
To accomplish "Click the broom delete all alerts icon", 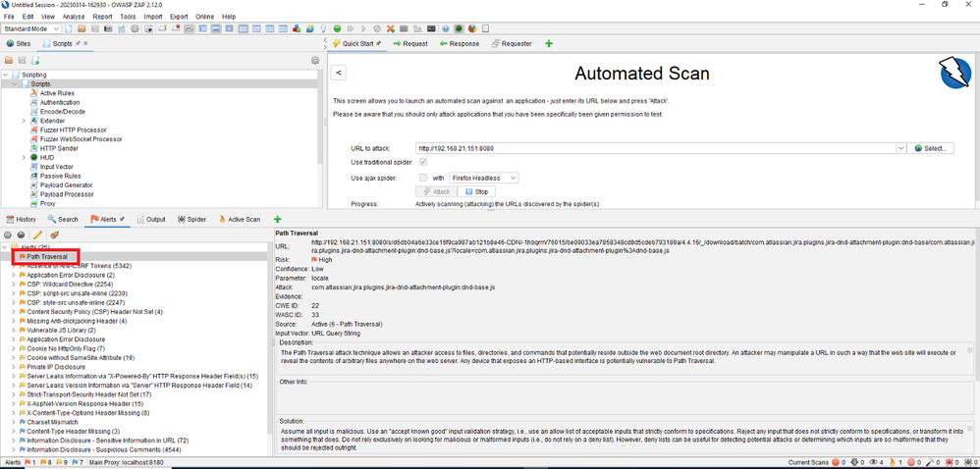I will coord(54,235).
